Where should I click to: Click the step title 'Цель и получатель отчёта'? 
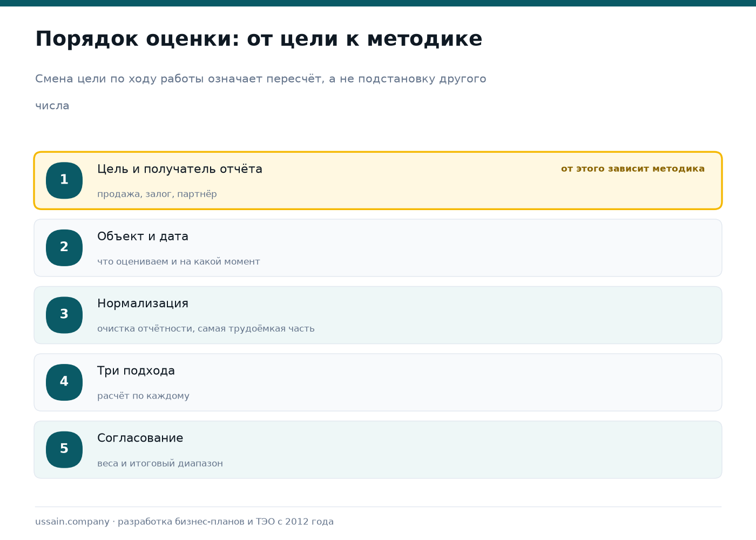tap(180, 169)
